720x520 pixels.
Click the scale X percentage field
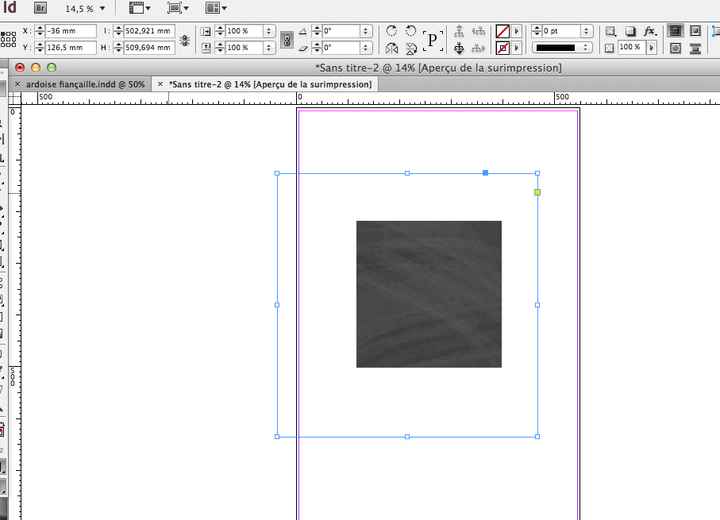click(x=244, y=31)
